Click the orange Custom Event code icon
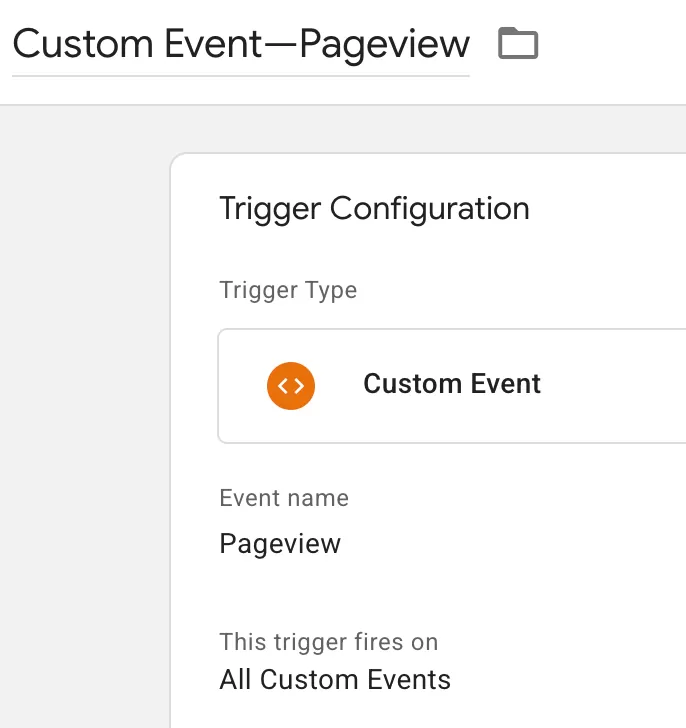This screenshot has height=728, width=686. click(291, 386)
